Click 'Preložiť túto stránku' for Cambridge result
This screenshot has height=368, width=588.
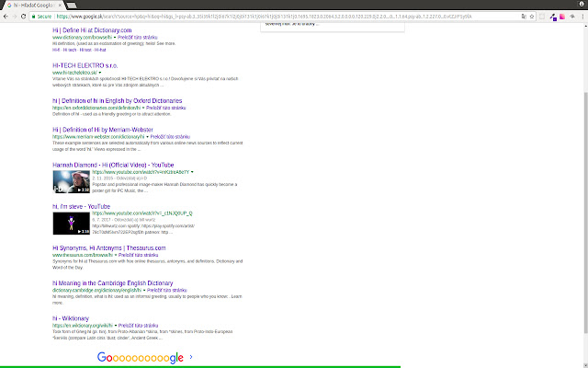pyautogui.click(x=167, y=291)
